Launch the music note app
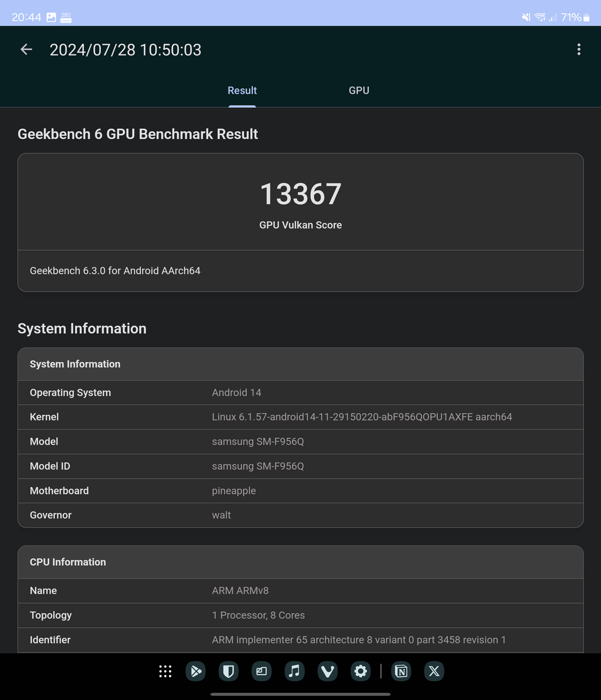601x700 pixels. [x=294, y=671]
